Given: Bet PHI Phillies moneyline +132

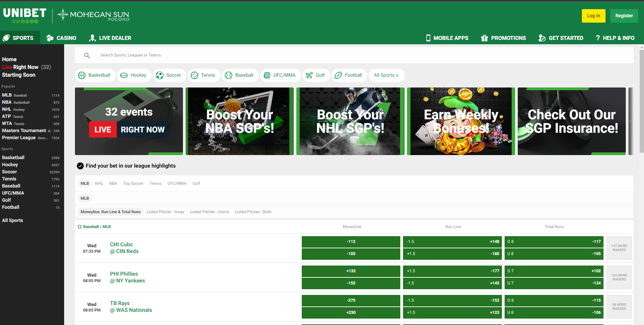Looking at the screenshot, I should pos(351,271).
